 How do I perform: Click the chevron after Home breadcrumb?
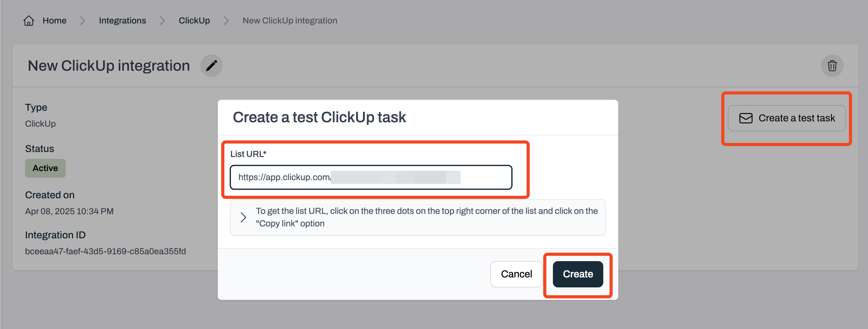click(83, 21)
